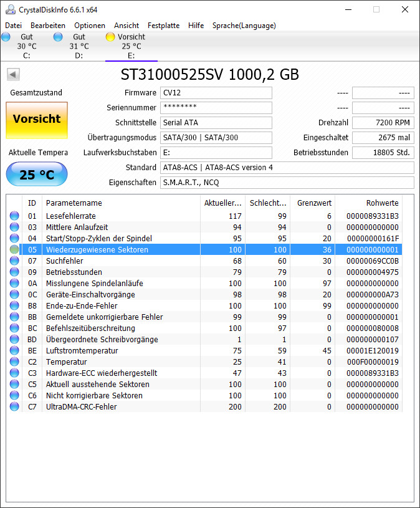Select the Wiederzugewiesene Sektoren row text
This screenshot has height=508, width=420.
click(97, 250)
